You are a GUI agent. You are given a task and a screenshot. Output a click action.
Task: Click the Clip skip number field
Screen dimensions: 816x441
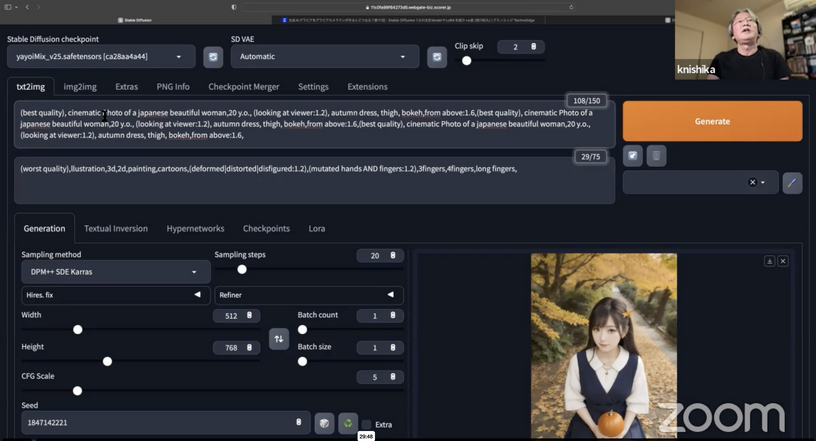[x=521, y=47]
